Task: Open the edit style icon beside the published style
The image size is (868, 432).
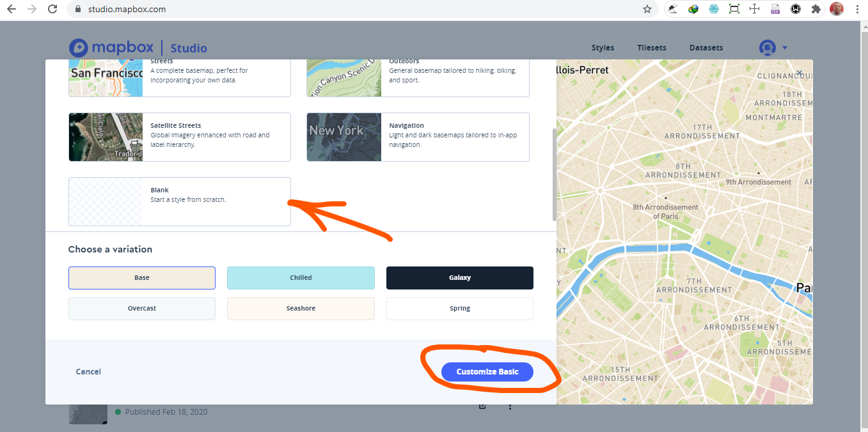Action: pos(482,406)
